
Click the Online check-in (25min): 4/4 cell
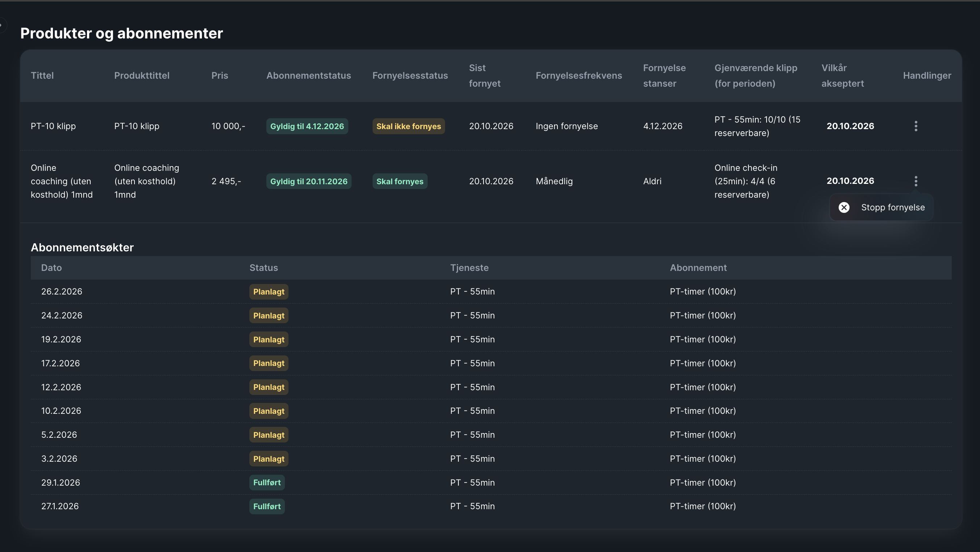[746, 181]
